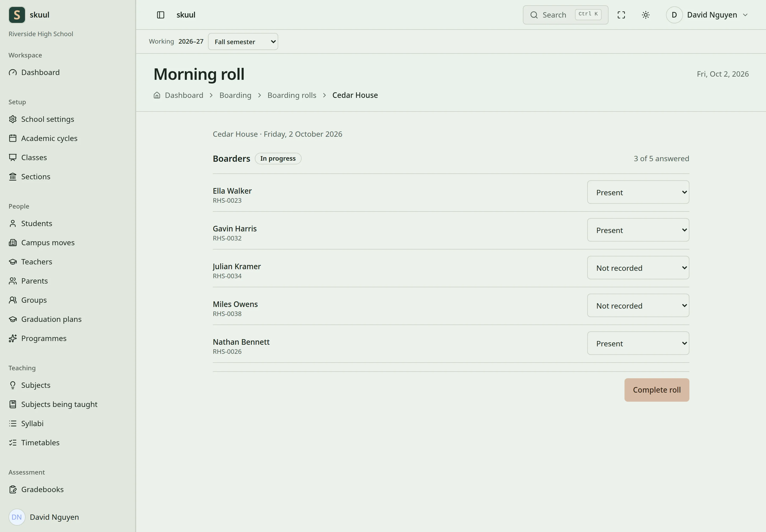Go to Boarding rolls breadcrumb link

(x=292, y=95)
